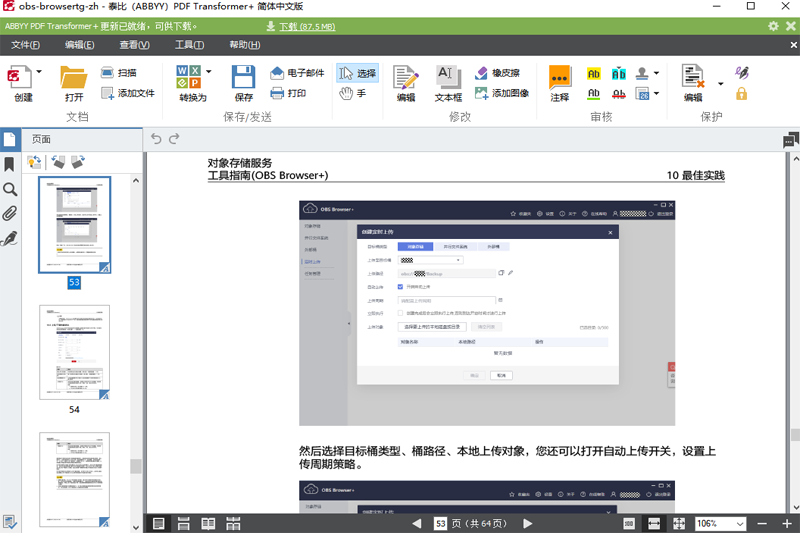Select the yellow highlight text tool
The width and height of the screenshot is (800, 533).
pos(593,74)
